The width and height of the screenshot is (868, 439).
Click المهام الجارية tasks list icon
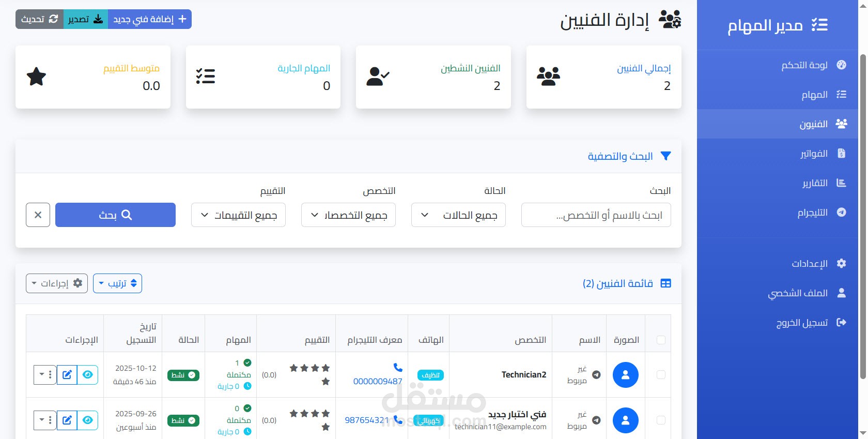206,77
